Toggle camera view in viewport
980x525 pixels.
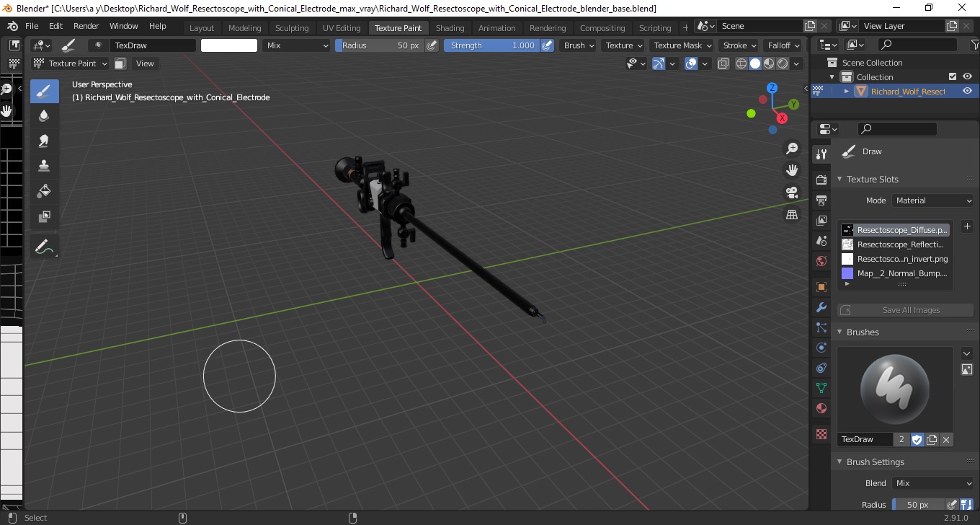pos(792,193)
